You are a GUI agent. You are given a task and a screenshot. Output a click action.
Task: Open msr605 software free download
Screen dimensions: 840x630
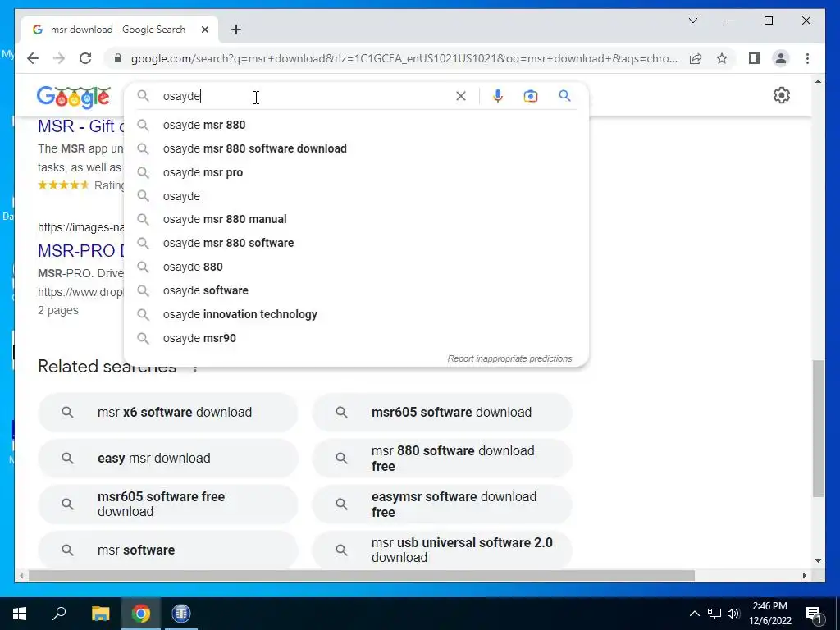point(167,504)
